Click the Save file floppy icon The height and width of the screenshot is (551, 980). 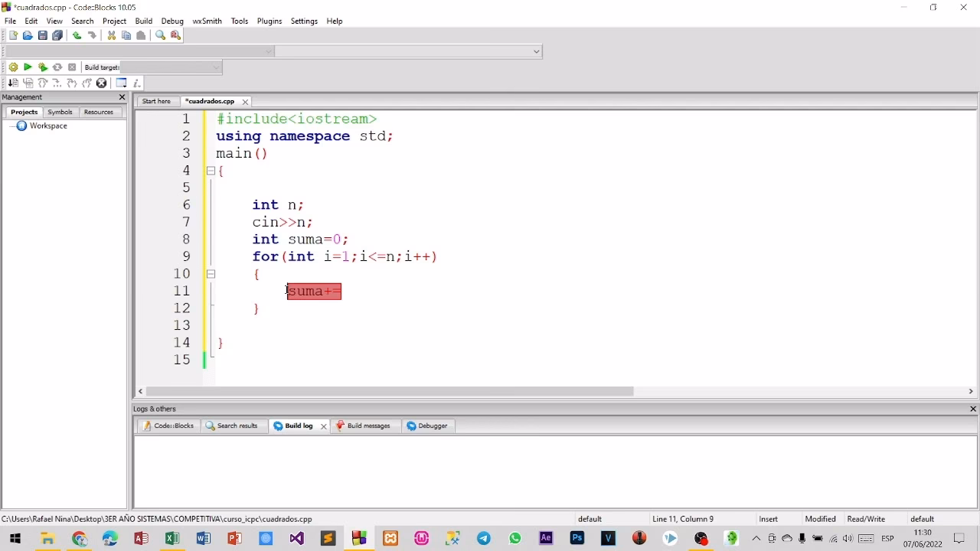pyautogui.click(x=43, y=35)
